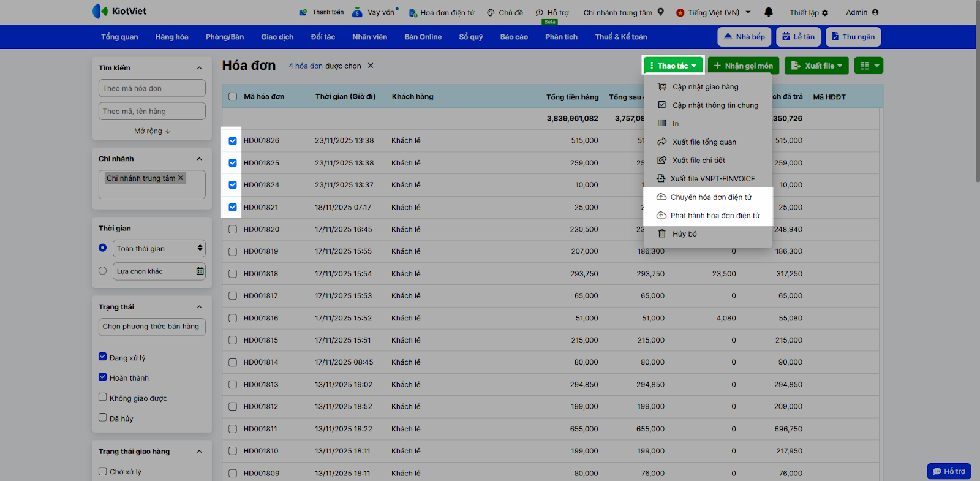Open the Thu ngân cashier screen
The image size is (980, 481).
[x=853, y=37]
